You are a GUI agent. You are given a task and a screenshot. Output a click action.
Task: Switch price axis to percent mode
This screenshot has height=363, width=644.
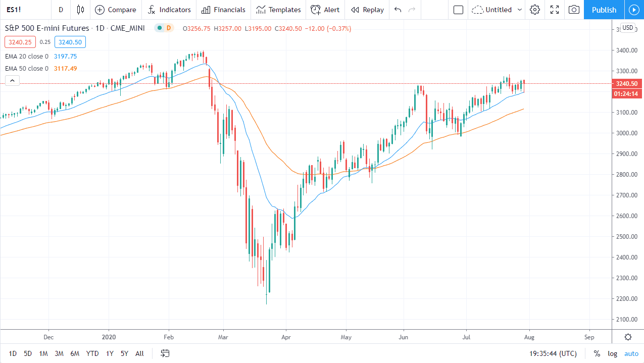point(597,353)
